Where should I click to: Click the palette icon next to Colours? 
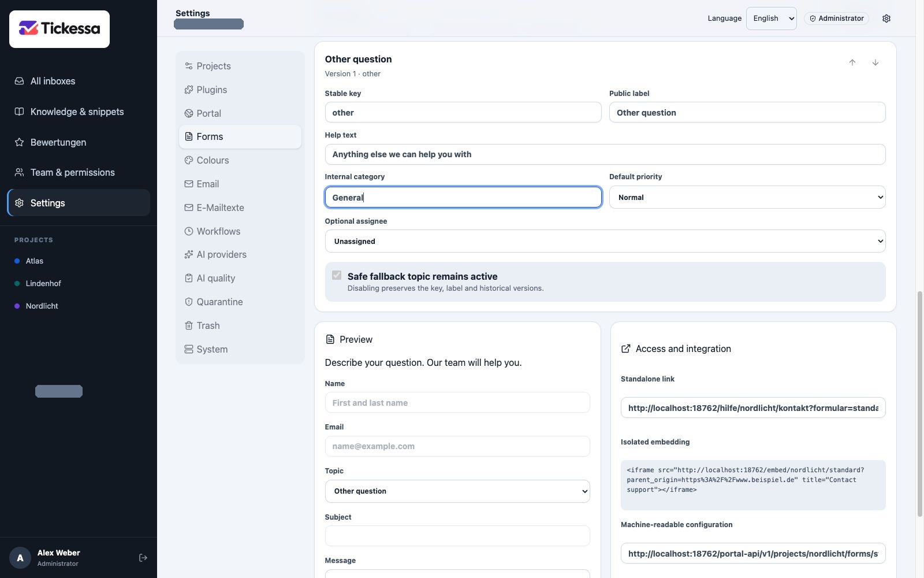coord(189,160)
